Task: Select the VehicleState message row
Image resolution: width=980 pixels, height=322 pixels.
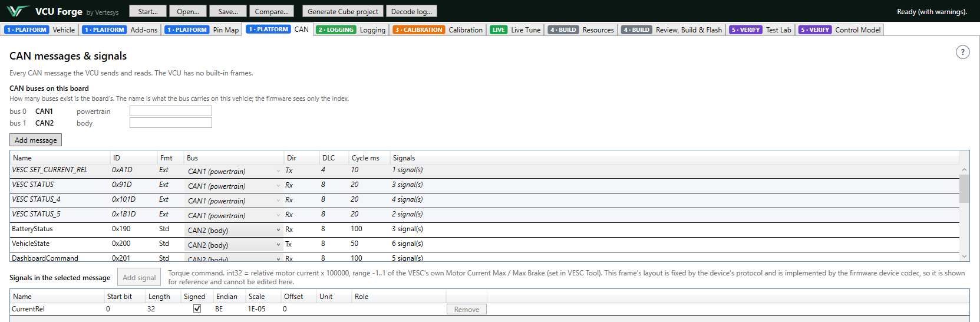Action: tap(484, 244)
